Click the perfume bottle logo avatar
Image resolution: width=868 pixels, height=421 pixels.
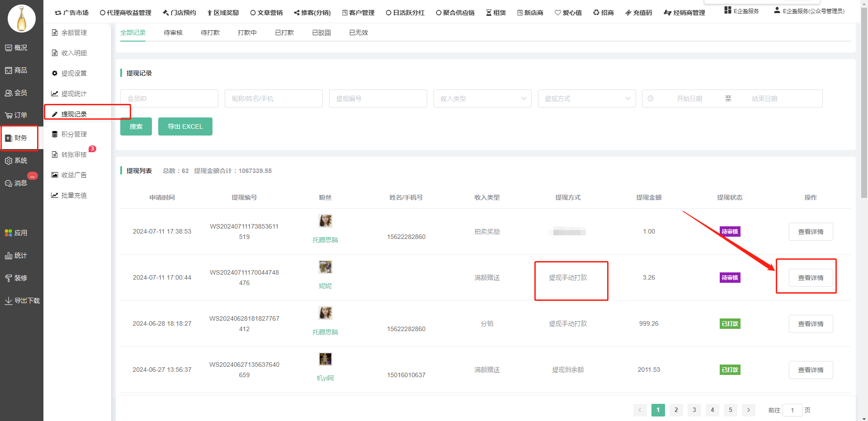click(21, 19)
